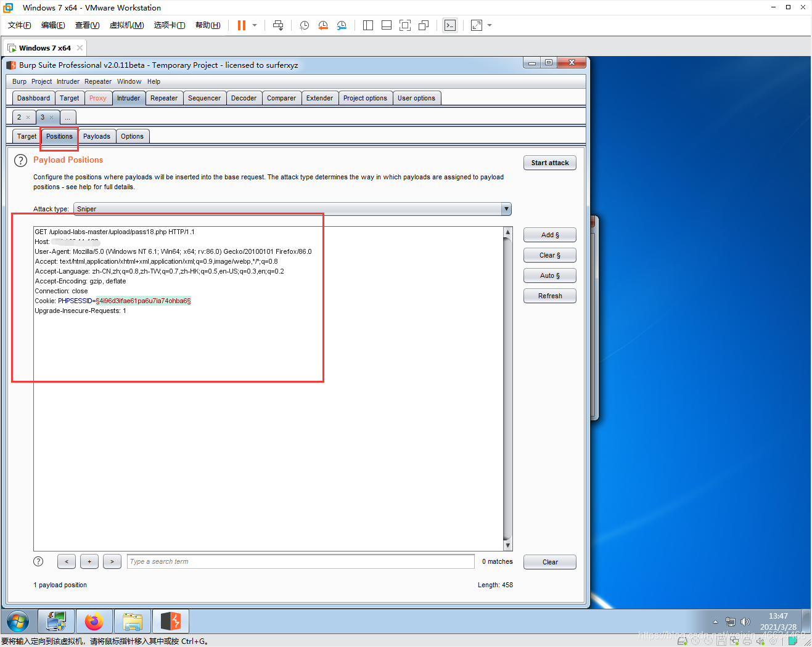
Task: Click the thumbnail bar view icon in VMware toolbar
Action: 387,25
